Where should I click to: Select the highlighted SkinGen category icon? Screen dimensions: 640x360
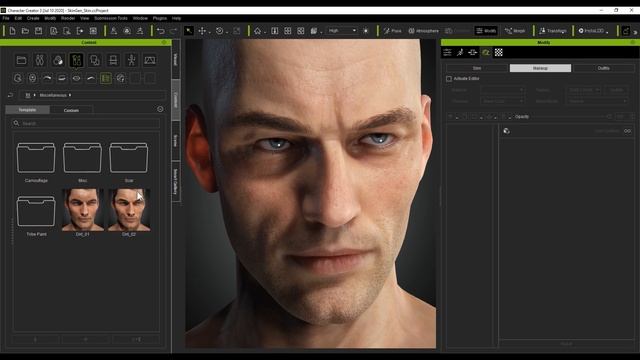pos(76,60)
